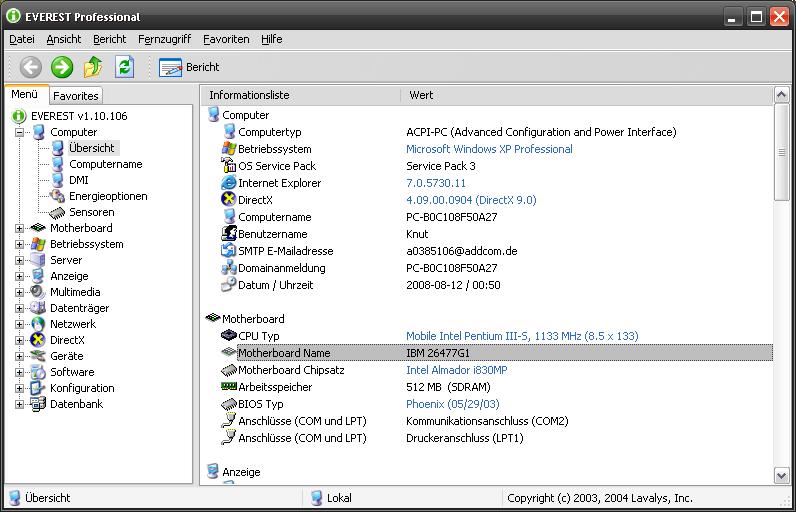Open the Favoriten menu

coord(226,39)
